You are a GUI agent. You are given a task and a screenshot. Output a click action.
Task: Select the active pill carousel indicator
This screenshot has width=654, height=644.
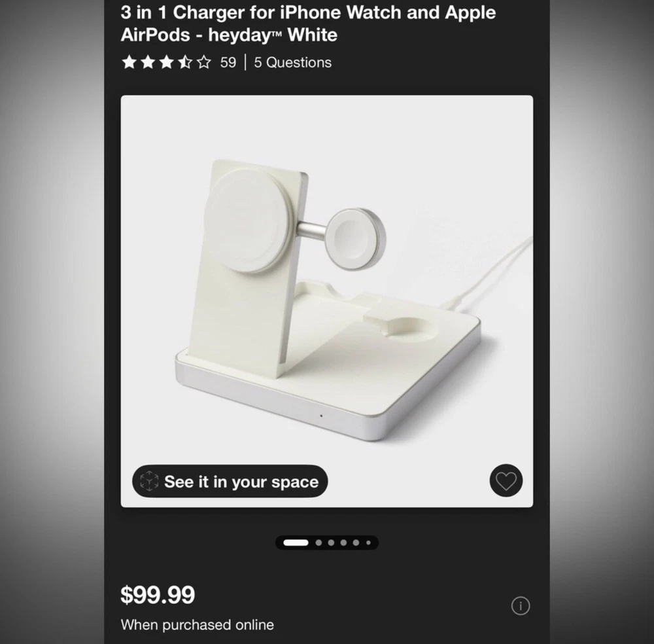[296, 543]
